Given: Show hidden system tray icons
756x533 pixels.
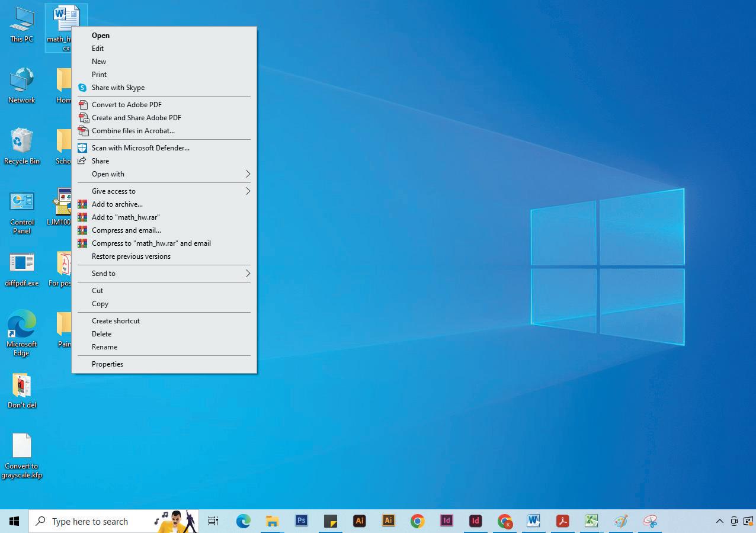Looking at the screenshot, I should pos(719,521).
